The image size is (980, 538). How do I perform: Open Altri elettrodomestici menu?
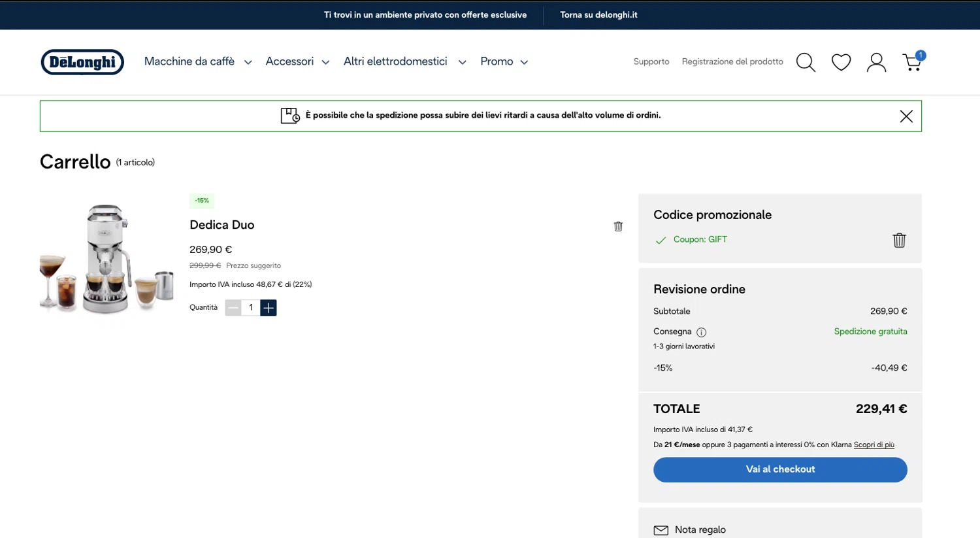pyautogui.click(x=395, y=61)
